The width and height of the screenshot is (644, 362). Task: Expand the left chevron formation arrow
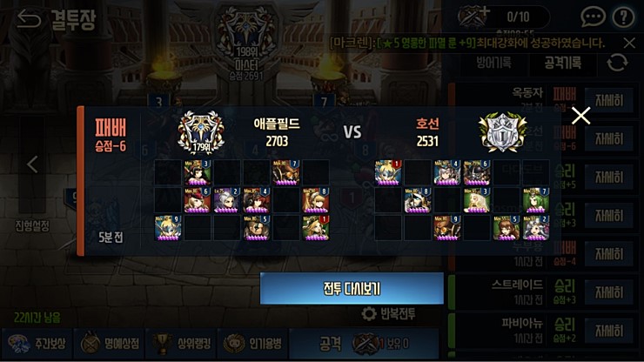tap(32, 164)
